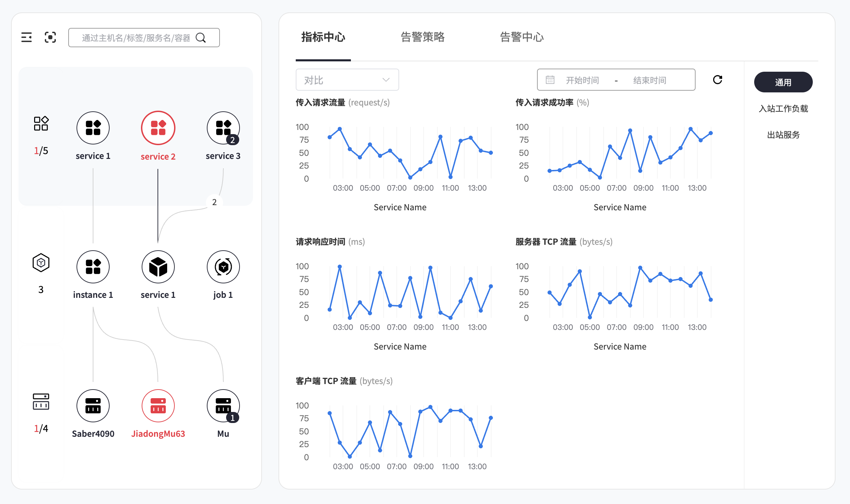
Task: Open the 对比 dropdown
Action: tap(347, 80)
